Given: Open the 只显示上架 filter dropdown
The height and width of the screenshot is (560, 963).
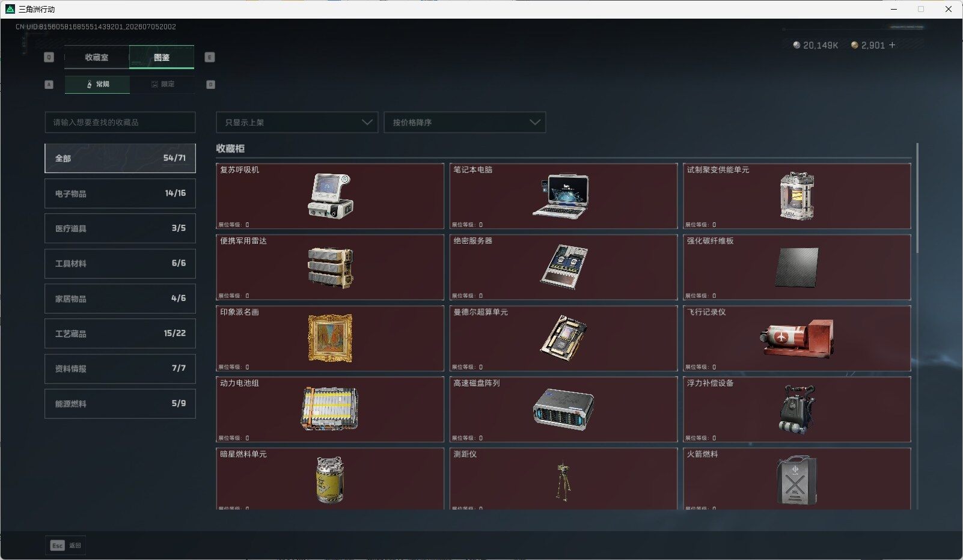Looking at the screenshot, I should (x=297, y=122).
